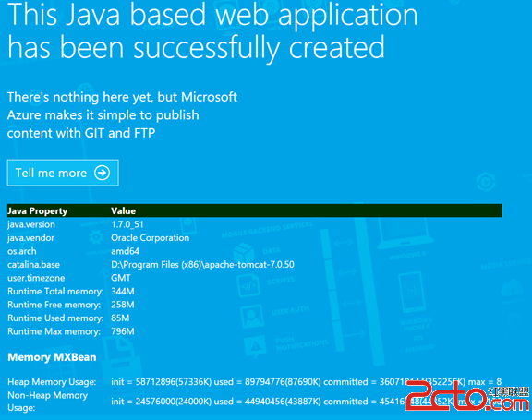Click the catalina.base tomcat path value
532x420 pixels.
point(202,265)
